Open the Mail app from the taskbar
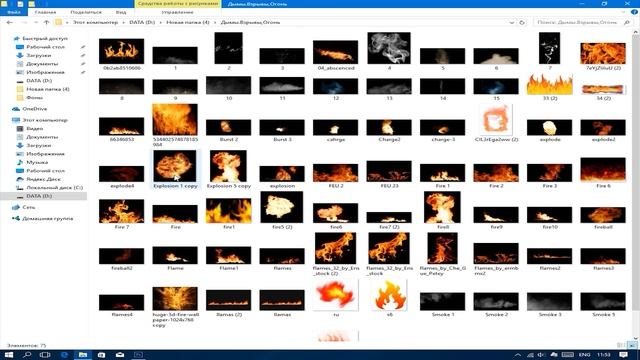 pyautogui.click(x=120, y=355)
